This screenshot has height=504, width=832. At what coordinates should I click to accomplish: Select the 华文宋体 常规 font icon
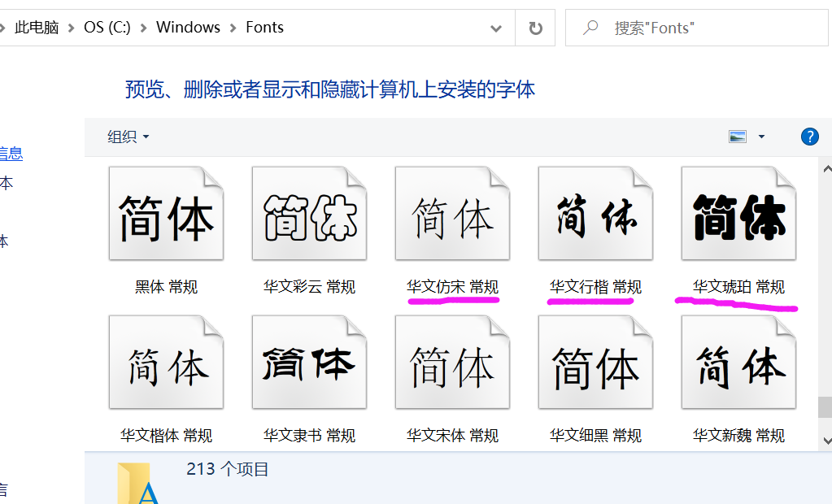[452, 361]
